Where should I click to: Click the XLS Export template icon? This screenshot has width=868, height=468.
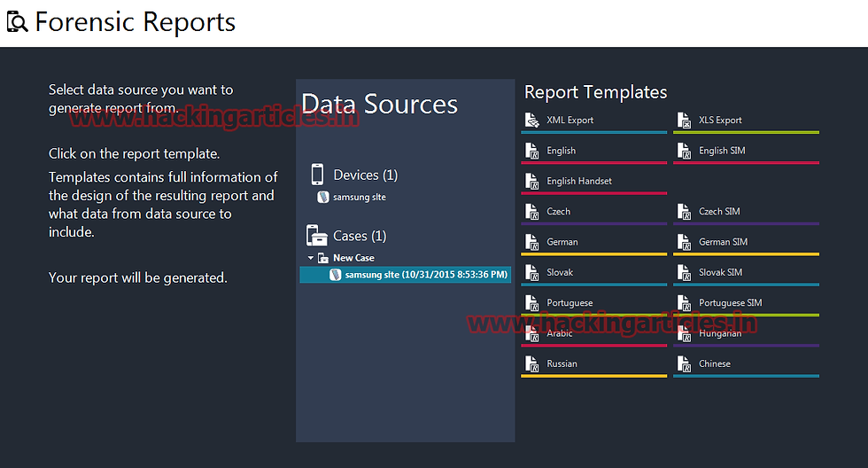pyautogui.click(x=684, y=121)
